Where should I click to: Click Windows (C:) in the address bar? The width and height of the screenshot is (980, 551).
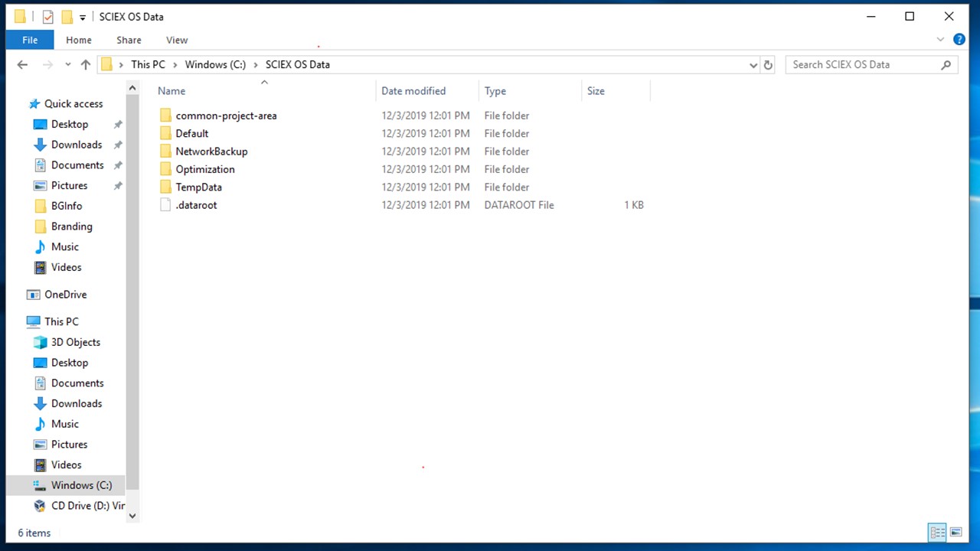(215, 65)
